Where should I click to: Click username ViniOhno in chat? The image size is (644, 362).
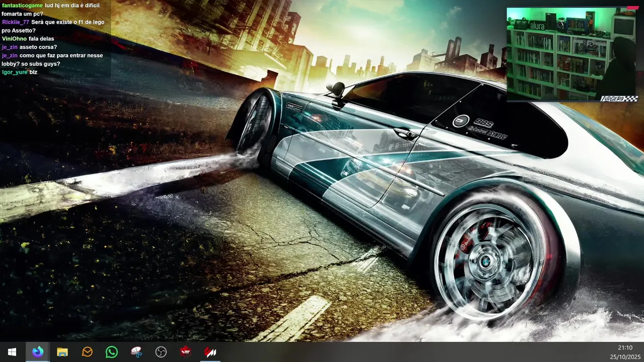[x=14, y=39]
